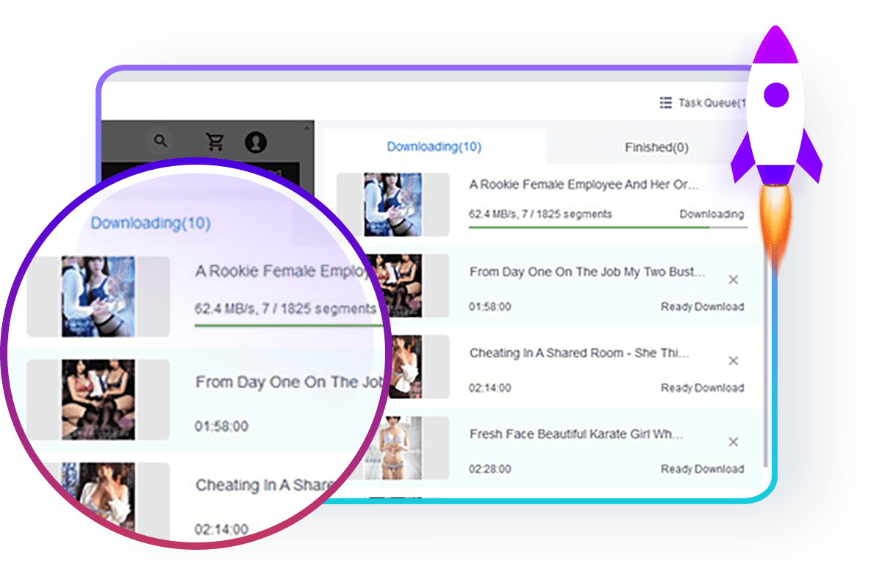Click the Downloading status label of first item

(711, 214)
